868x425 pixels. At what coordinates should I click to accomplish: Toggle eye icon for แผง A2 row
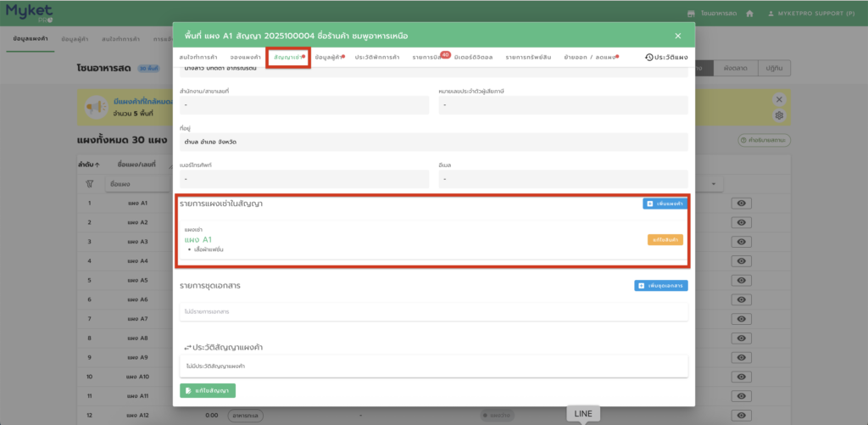pos(741,222)
